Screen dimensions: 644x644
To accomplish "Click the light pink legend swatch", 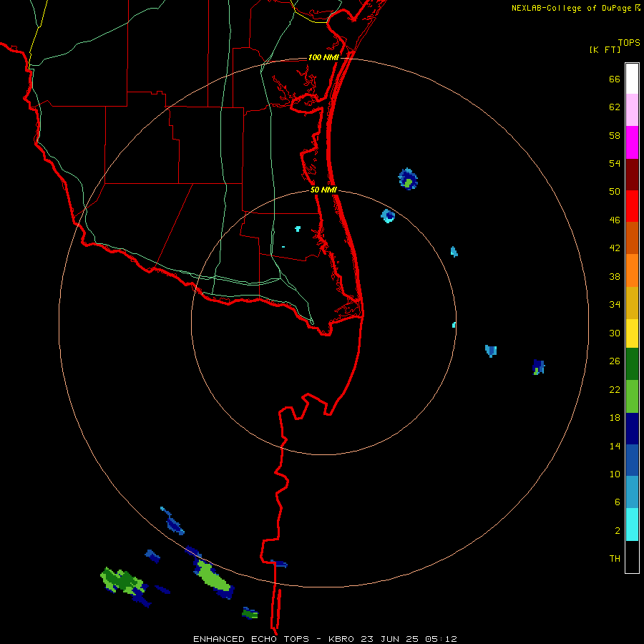I will click(x=632, y=109).
